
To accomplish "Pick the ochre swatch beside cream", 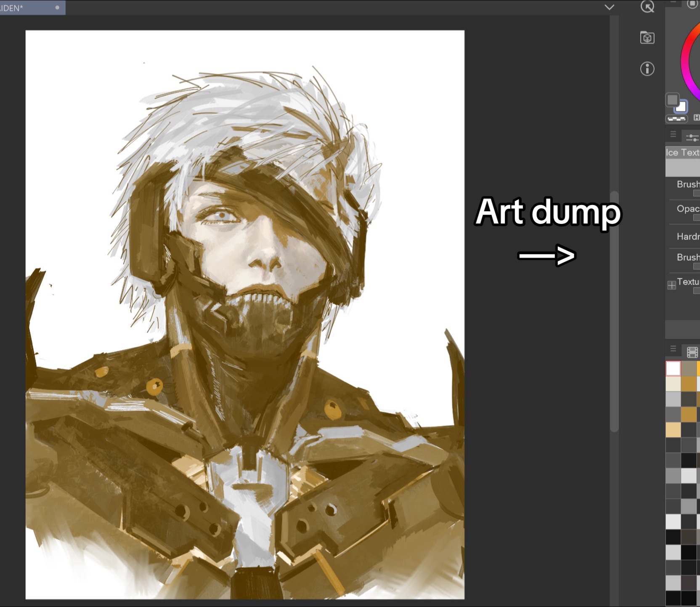I will 689,384.
